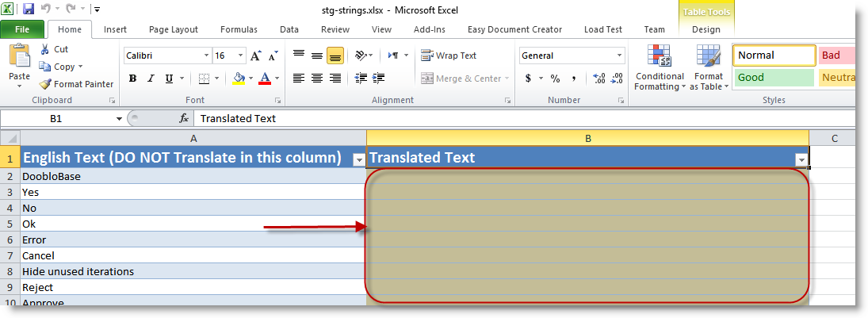Switch to the Formulas tab
868x318 pixels.
tap(239, 29)
